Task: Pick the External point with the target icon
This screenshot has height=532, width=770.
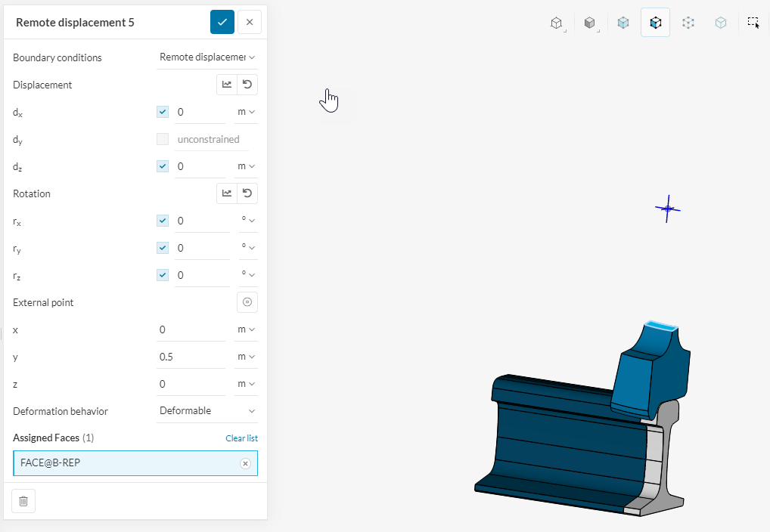Action: pos(247,302)
